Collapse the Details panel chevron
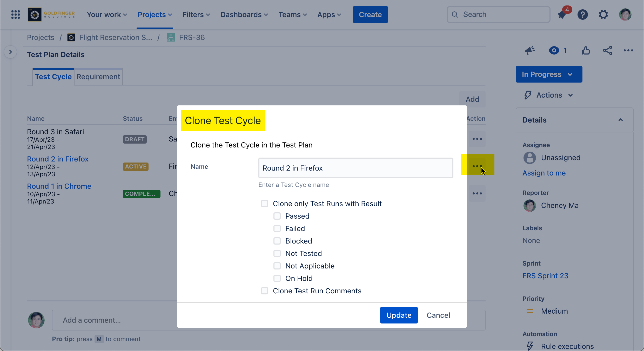This screenshot has height=351, width=644. point(621,120)
